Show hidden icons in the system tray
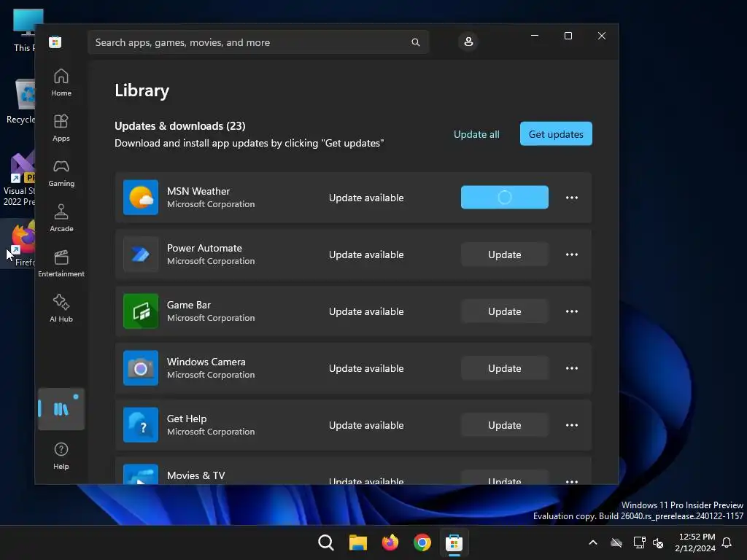 click(593, 542)
